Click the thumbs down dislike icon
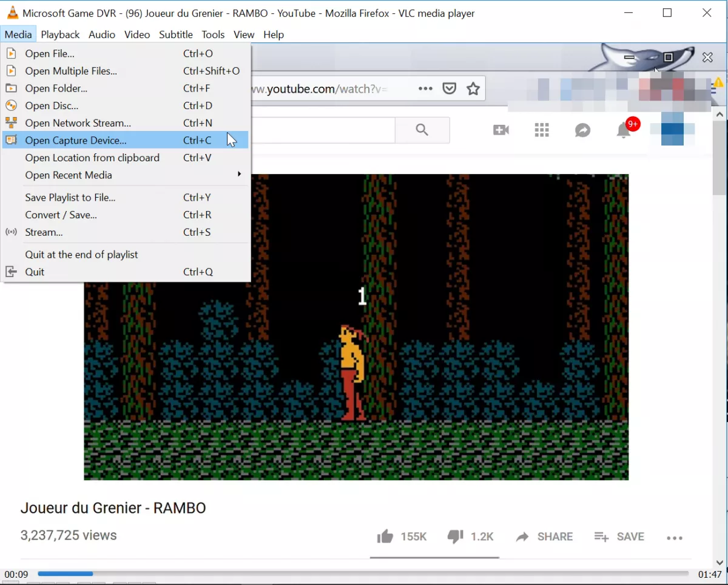This screenshot has height=585, width=728. pyautogui.click(x=455, y=537)
